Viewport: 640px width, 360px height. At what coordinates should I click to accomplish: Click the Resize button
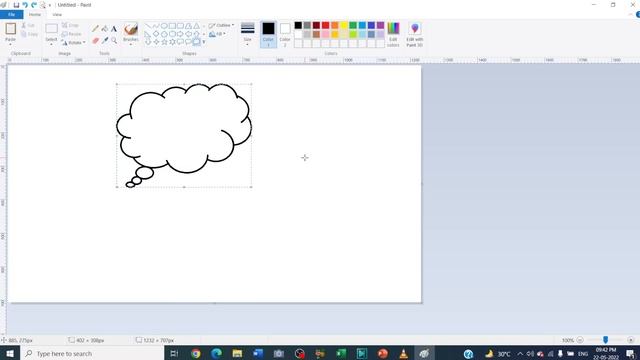click(72, 34)
